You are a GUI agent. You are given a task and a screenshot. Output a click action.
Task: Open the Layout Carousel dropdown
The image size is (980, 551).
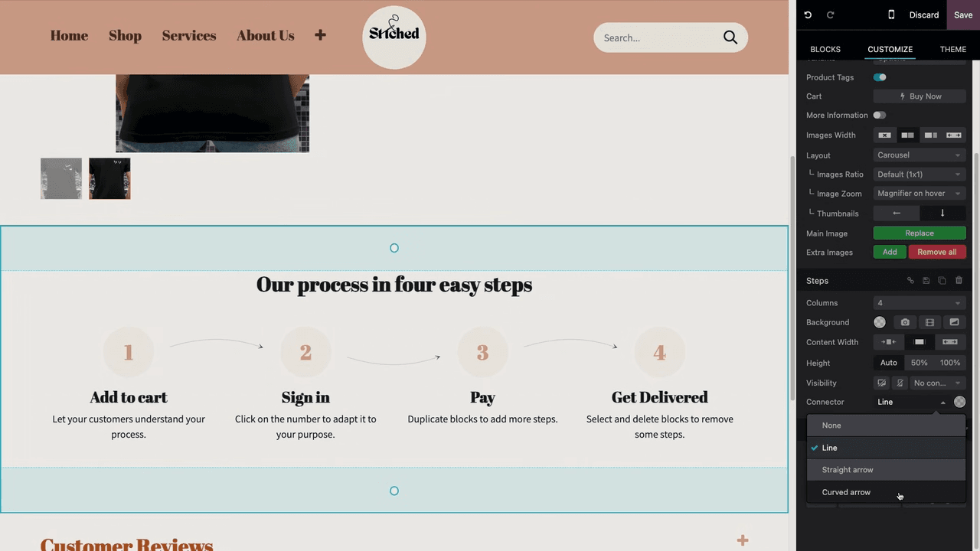click(920, 155)
